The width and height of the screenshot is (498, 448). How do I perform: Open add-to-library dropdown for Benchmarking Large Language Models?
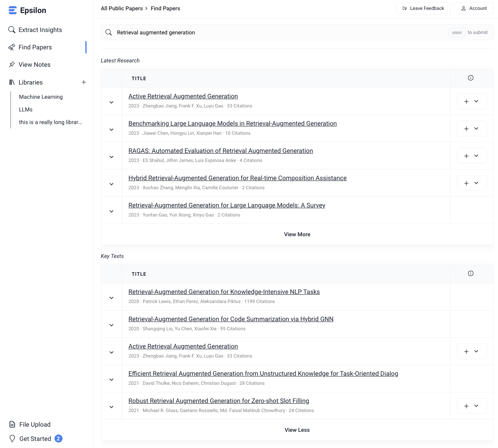point(476,128)
